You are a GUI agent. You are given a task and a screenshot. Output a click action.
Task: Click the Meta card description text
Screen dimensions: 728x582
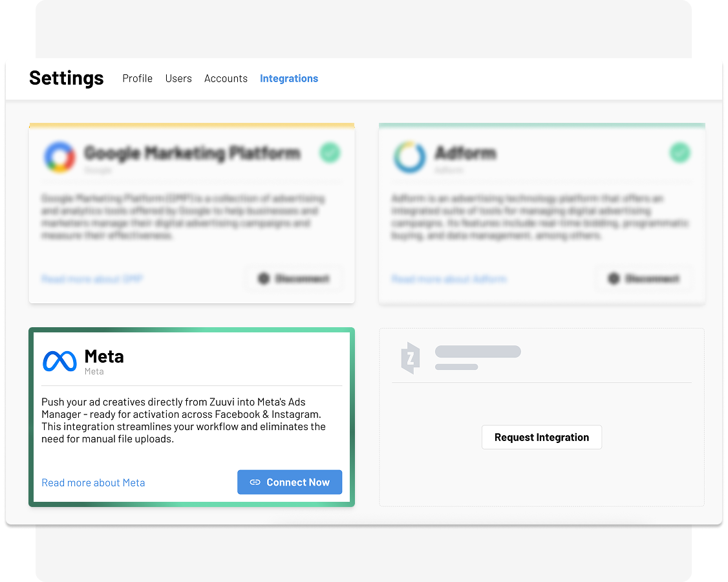tap(184, 420)
